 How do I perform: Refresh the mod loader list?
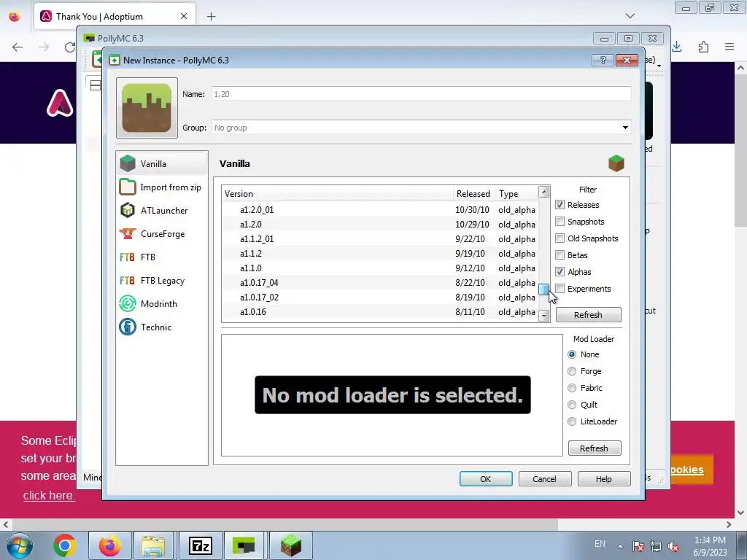click(x=595, y=448)
